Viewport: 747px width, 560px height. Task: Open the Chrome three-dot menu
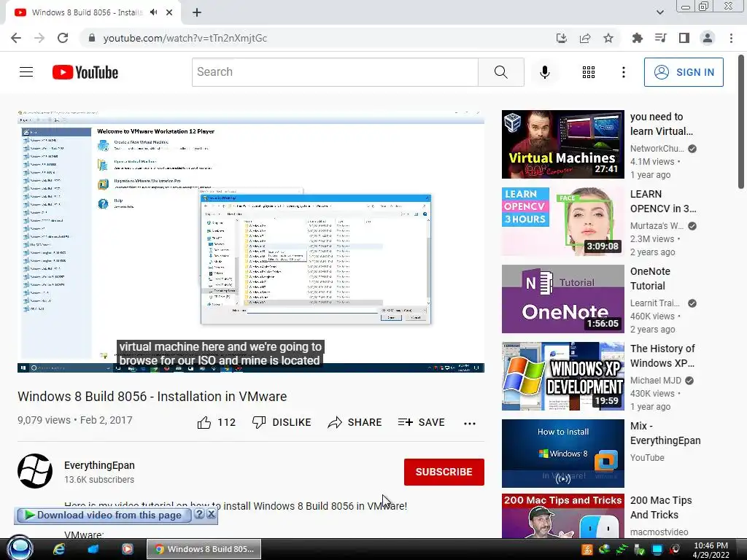point(731,38)
